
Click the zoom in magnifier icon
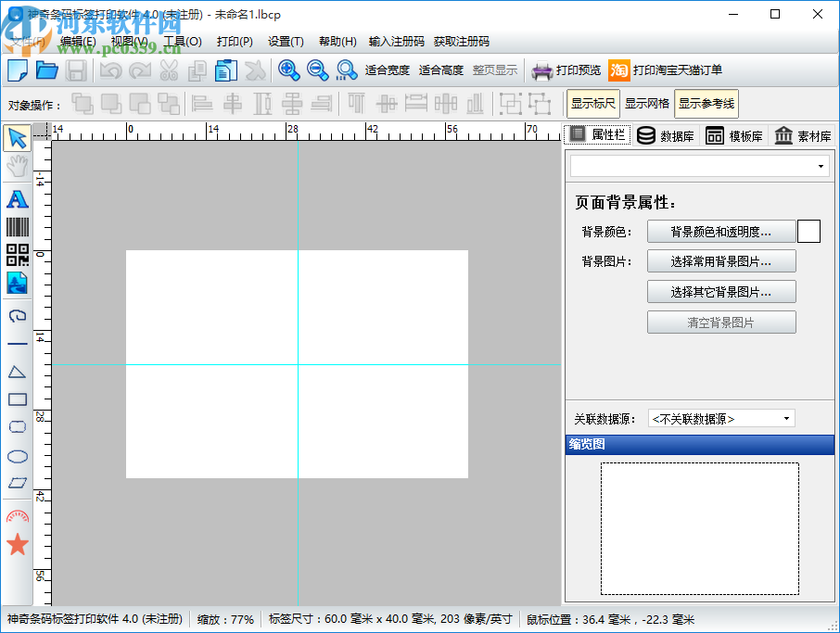click(288, 70)
